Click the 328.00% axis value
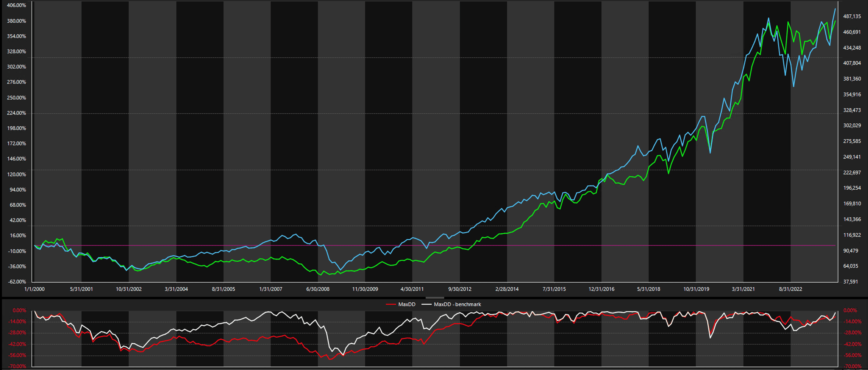 (x=16, y=52)
